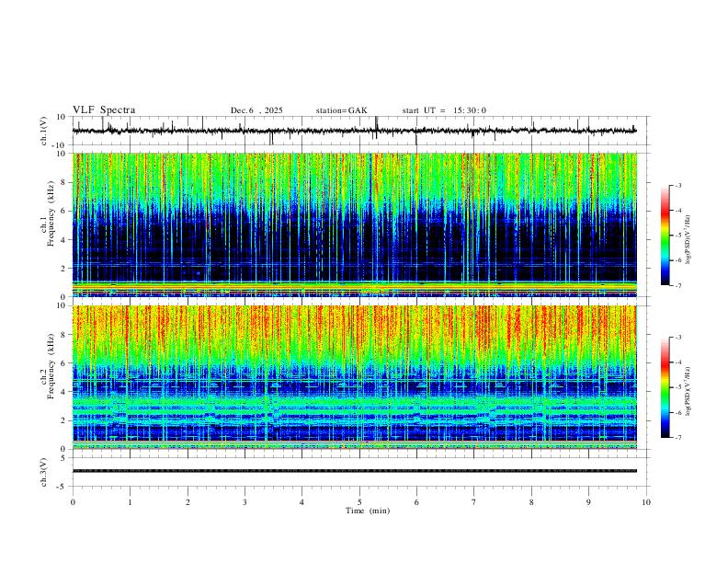Image resolution: width=728 pixels, height=563 pixels.
Task: Click the ch.1 "Frequency (kHz)" axis label
Action: (51, 213)
